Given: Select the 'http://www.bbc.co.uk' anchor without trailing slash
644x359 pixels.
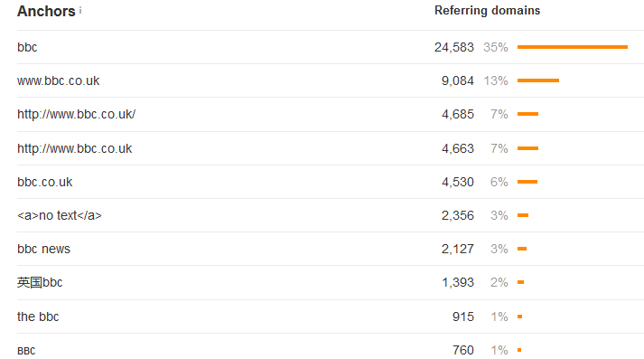Looking at the screenshot, I should (x=75, y=148).
